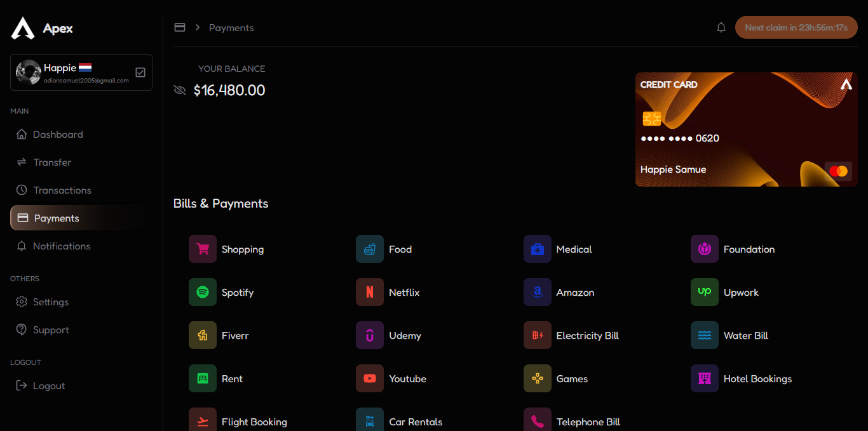This screenshot has width=868, height=431.
Task: Click the breadcrumb chevron arrow
Action: coord(198,27)
